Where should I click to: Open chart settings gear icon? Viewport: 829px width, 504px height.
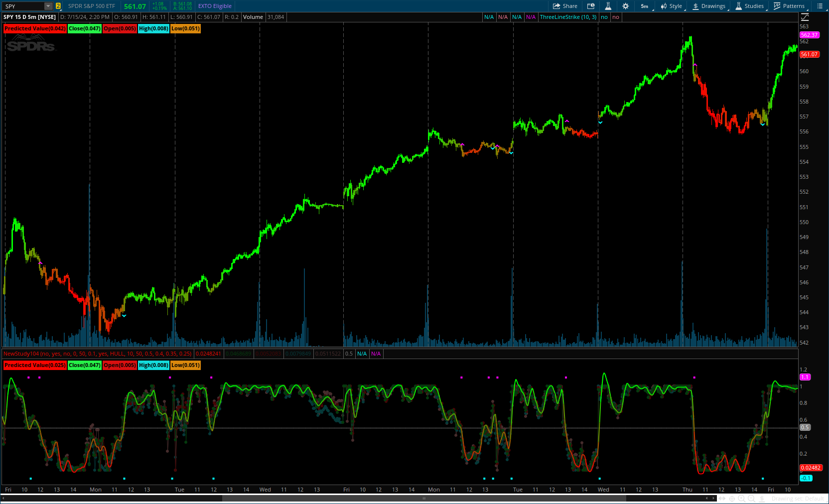coord(625,6)
